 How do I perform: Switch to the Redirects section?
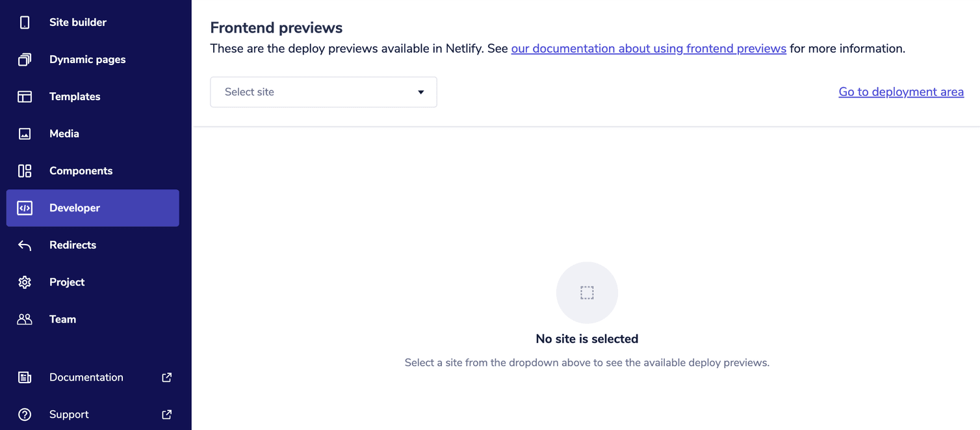pos(73,245)
